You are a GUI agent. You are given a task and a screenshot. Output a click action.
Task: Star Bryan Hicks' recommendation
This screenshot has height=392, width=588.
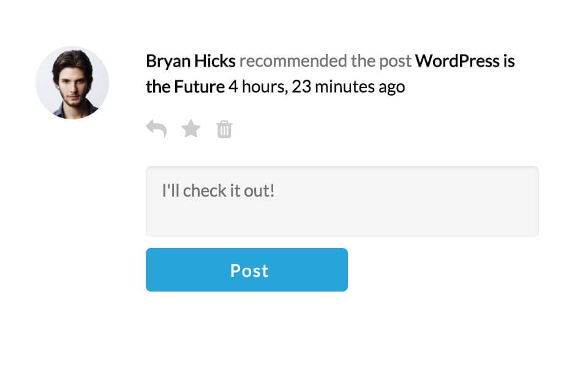coord(191,129)
